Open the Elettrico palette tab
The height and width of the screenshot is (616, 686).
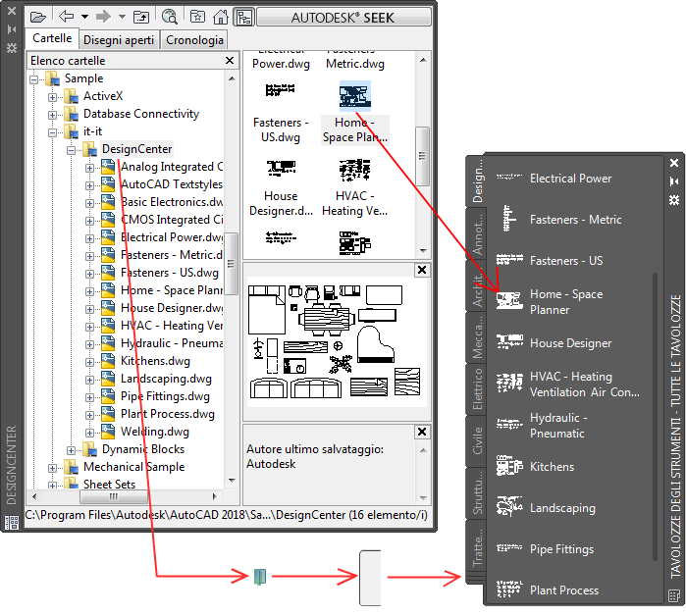click(477, 389)
